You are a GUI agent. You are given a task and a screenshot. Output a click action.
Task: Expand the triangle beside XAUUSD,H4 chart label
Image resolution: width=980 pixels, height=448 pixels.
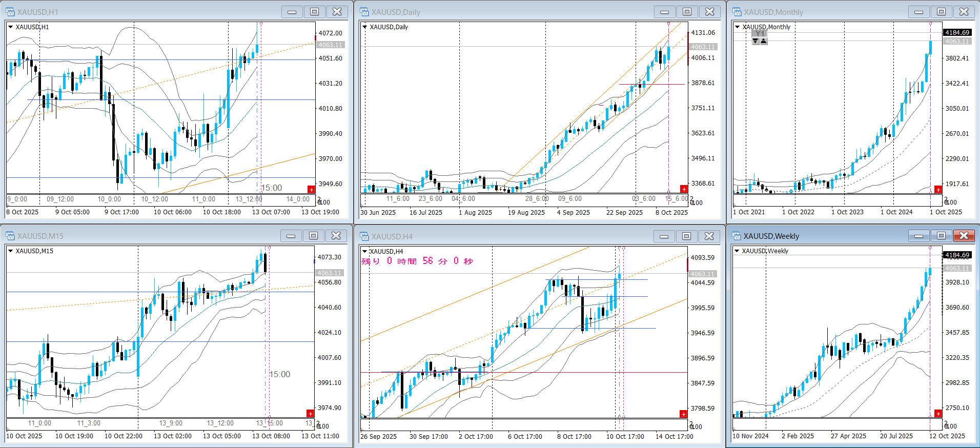365,252
